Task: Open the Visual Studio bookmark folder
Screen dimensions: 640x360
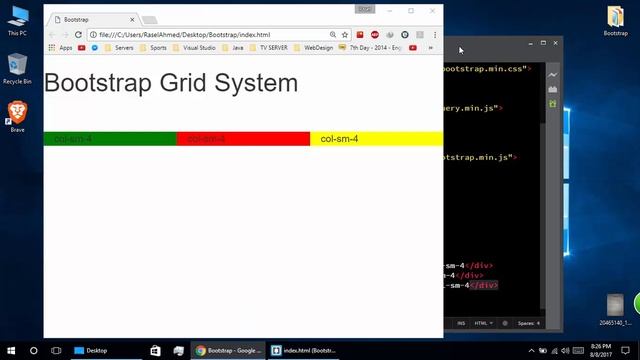Action: point(194,48)
